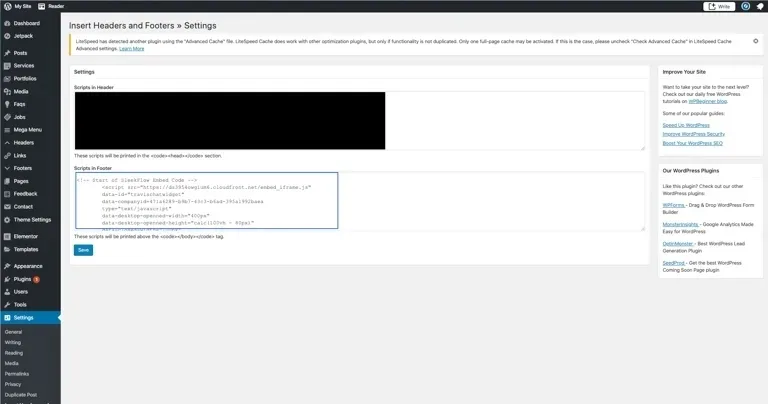Open the SeedProd plugin link
The width and height of the screenshot is (768, 404).
click(x=673, y=263)
